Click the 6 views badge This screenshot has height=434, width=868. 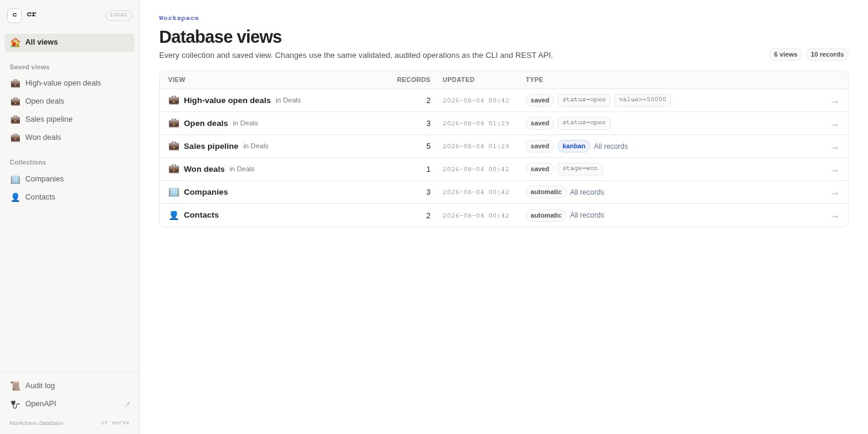[x=785, y=54]
